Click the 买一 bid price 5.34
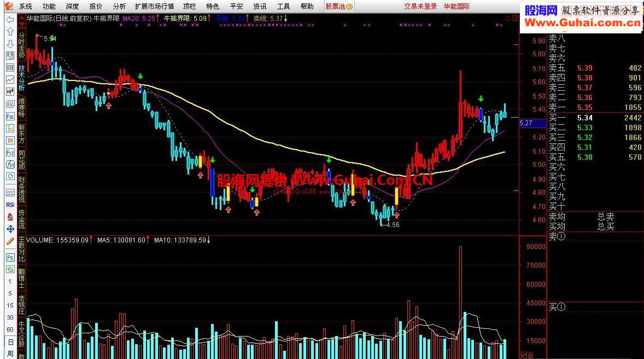This screenshot has width=644, height=359. [585, 118]
